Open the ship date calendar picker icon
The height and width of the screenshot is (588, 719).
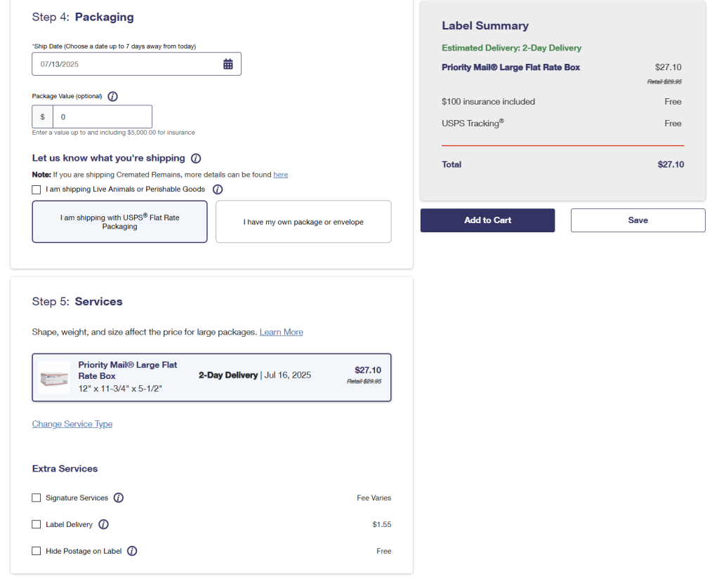(x=228, y=64)
